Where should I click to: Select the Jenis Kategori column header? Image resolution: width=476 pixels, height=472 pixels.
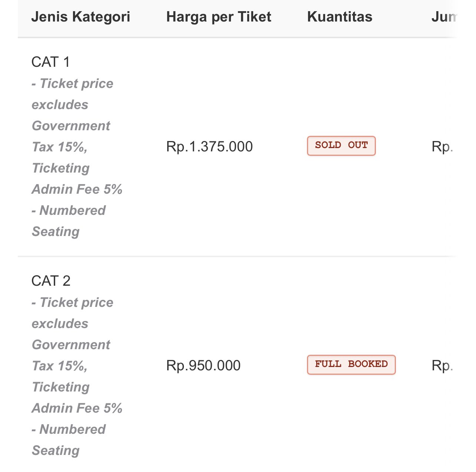[x=81, y=17]
